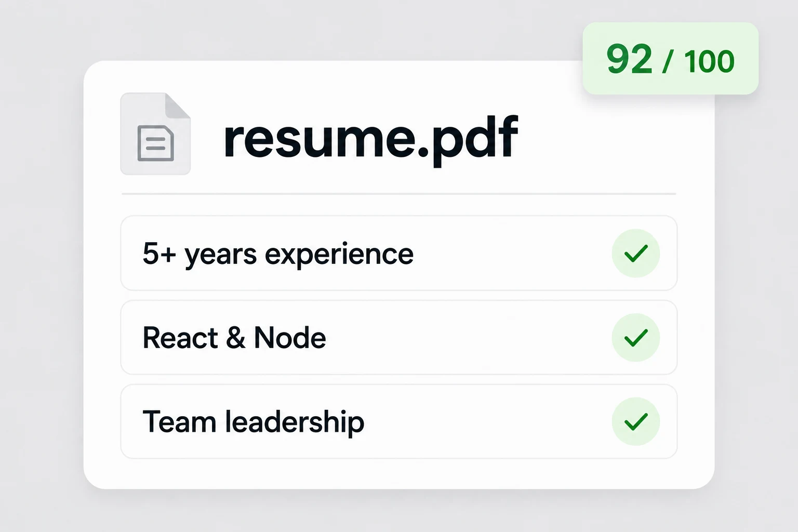Click the green check beside React & Node

[636, 338]
